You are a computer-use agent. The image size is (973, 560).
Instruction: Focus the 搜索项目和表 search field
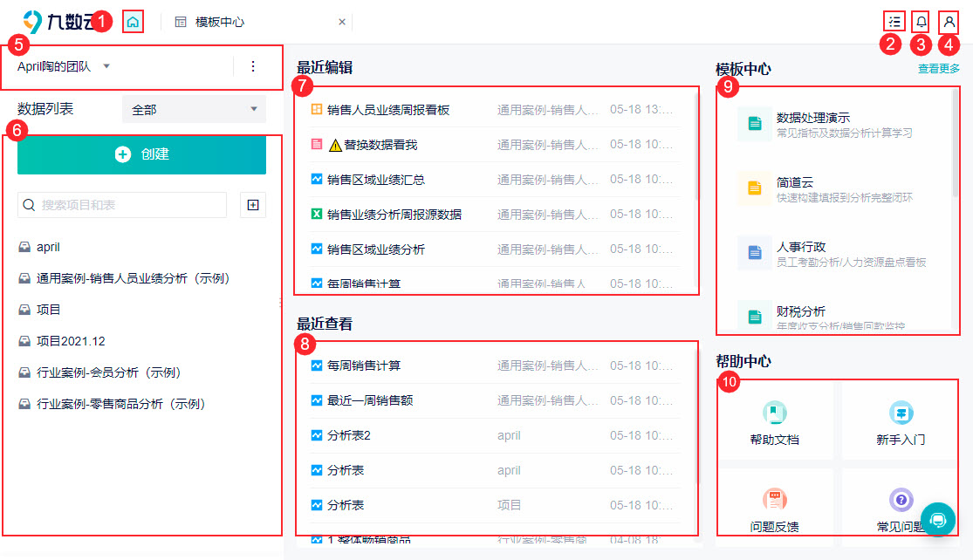pyautogui.click(x=122, y=205)
